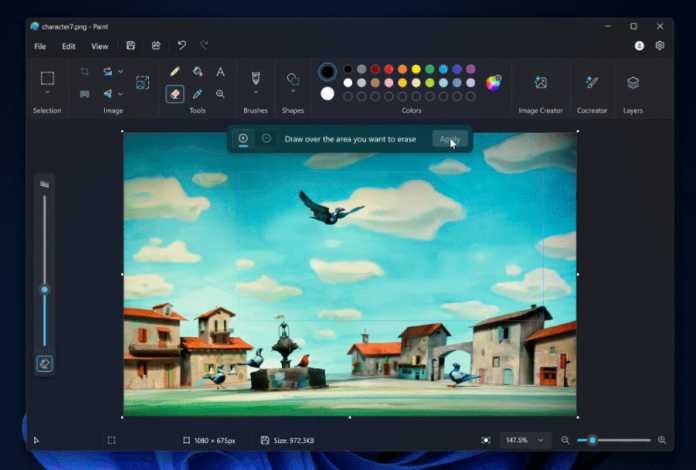Viewport: 696px width, 470px height.
Task: Switch to add-area mode in erase bar
Action: [x=243, y=139]
